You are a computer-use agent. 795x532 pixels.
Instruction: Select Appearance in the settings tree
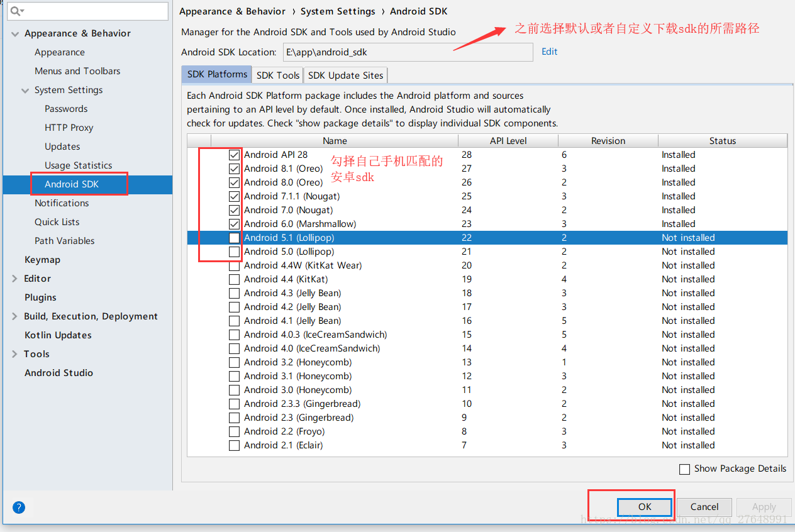(x=60, y=52)
